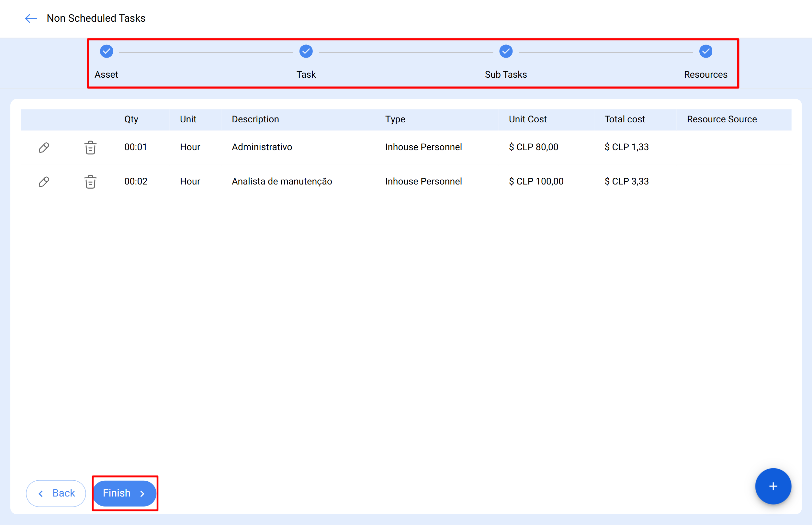Screen dimensions: 812x525
Task: Click the Resources step checkmark
Action: [x=705, y=51]
